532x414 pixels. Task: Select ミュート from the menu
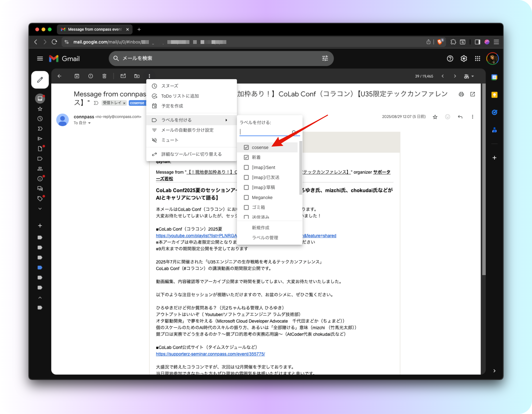[191, 140]
